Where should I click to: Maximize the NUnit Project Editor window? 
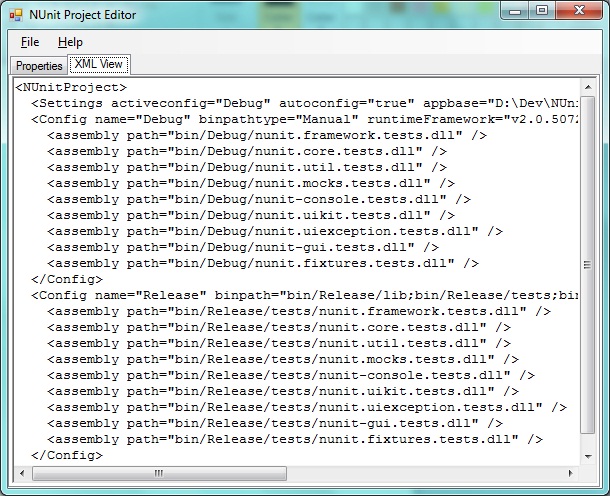(541, 12)
